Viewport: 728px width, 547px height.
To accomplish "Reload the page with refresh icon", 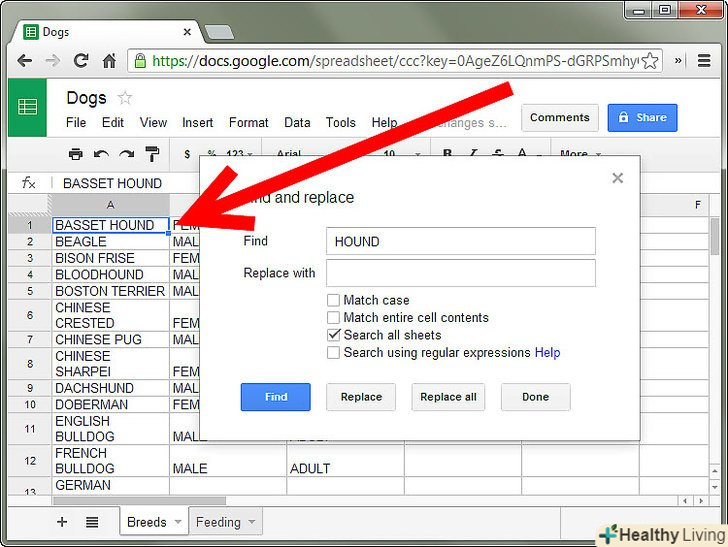I will [81, 60].
